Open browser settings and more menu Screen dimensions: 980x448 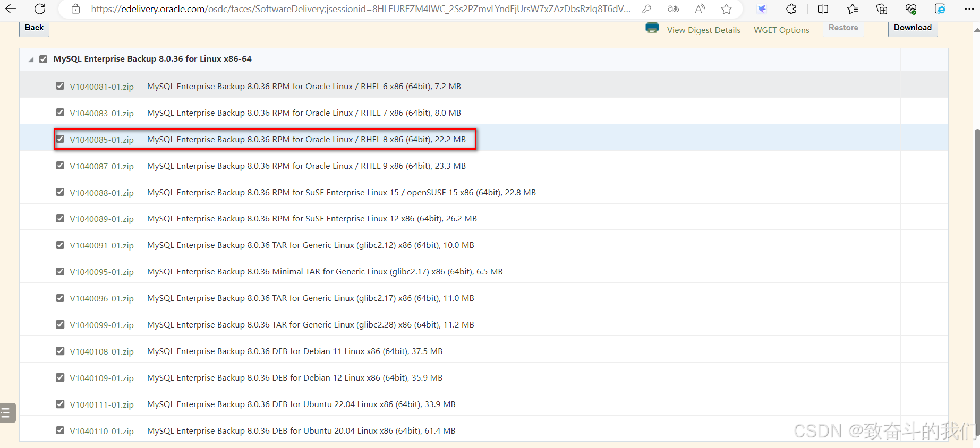pos(969,8)
